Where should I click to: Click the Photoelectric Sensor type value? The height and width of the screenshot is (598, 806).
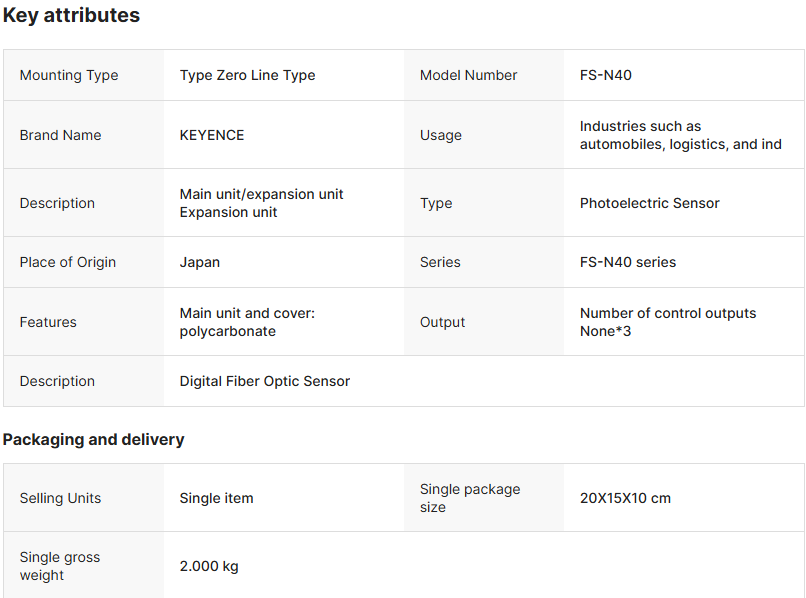point(649,203)
